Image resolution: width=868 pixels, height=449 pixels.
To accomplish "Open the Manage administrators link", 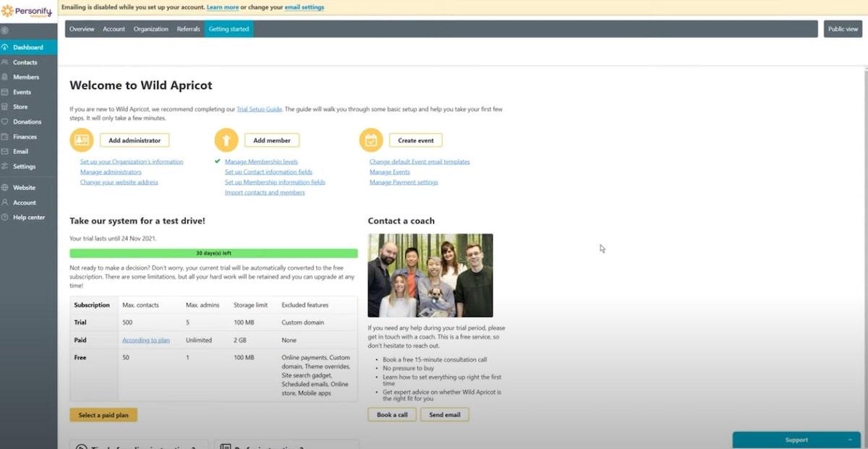I will (111, 172).
